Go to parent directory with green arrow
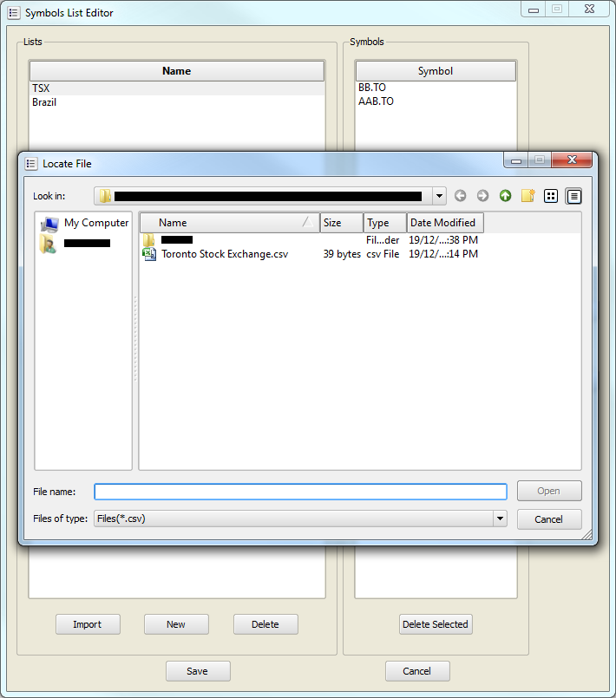Screen dimensions: 616x698 [505, 196]
